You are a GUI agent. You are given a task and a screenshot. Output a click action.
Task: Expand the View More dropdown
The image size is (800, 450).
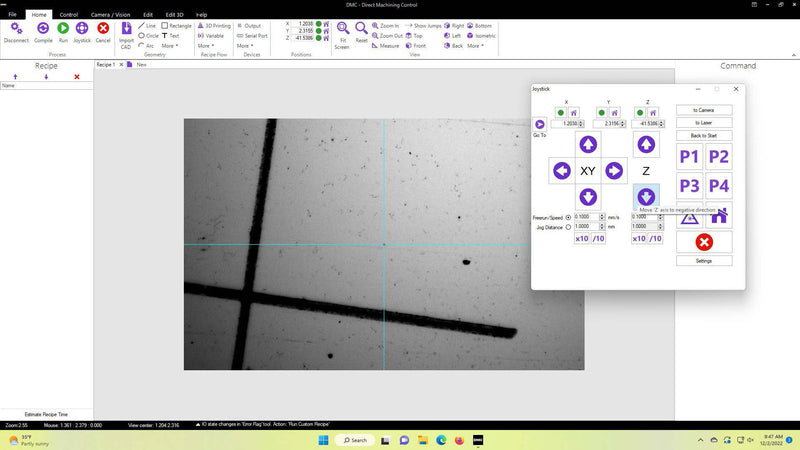click(476, 45)
